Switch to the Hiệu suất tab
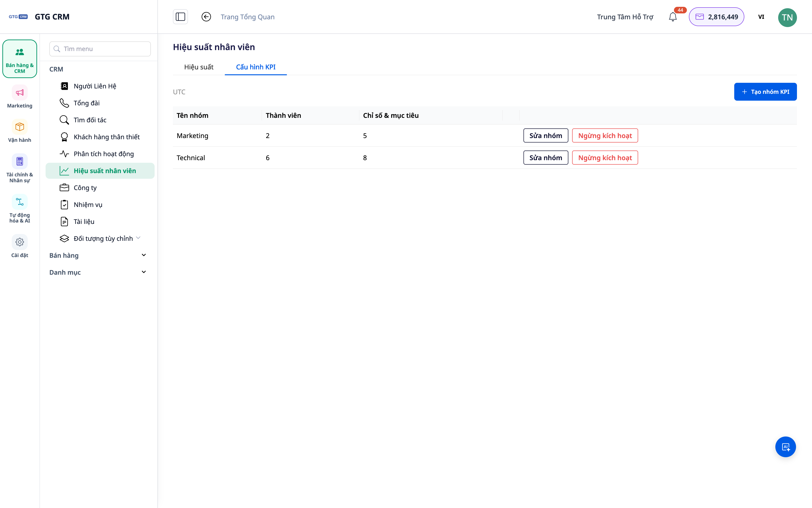This screenshot has width=812, height=508. click(x=199, y=67)
